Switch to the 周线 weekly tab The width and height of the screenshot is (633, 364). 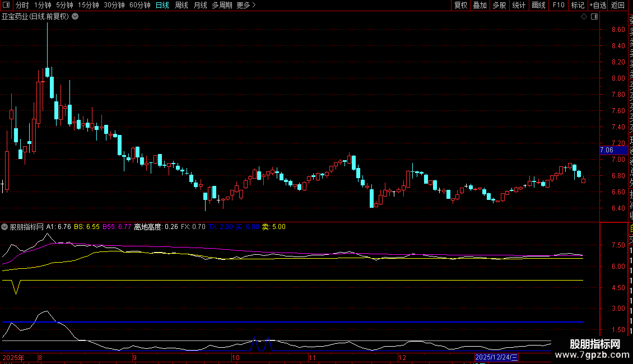[x=181, y=5]
